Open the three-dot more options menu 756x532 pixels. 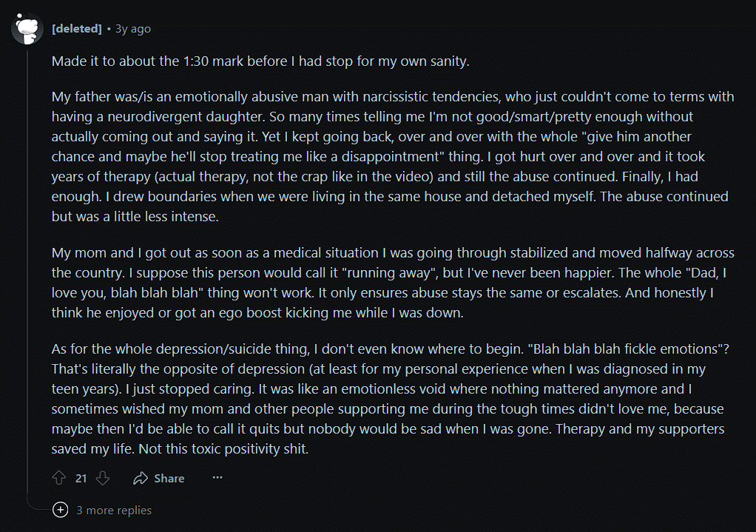217,478
